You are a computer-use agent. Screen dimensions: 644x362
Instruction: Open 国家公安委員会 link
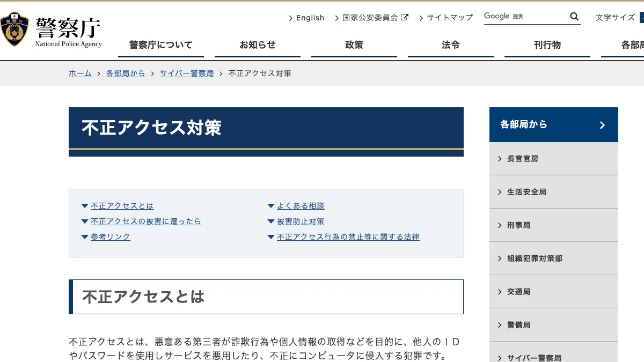tap(370, 18)
